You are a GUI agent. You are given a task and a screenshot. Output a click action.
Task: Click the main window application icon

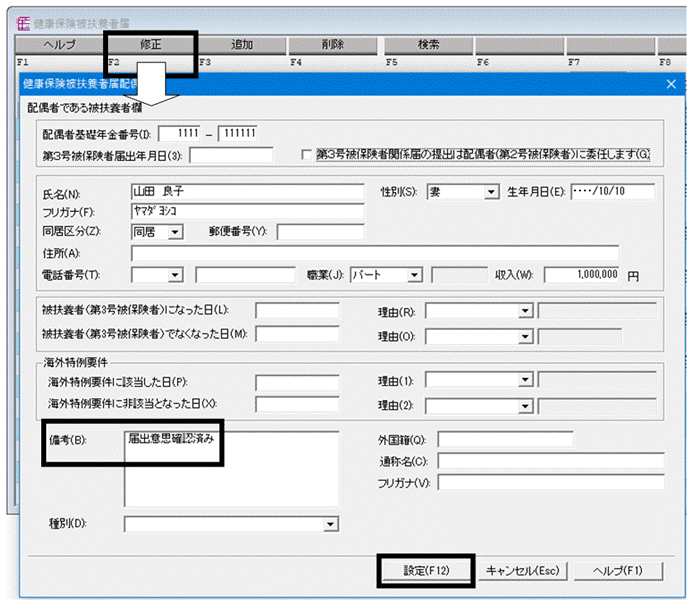[x=23, y=24]
